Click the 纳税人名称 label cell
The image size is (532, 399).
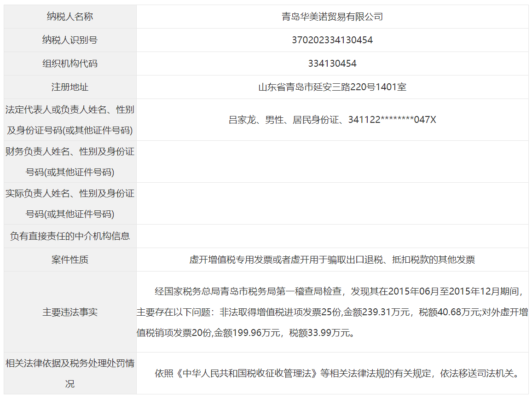click(x=70, y=17)
